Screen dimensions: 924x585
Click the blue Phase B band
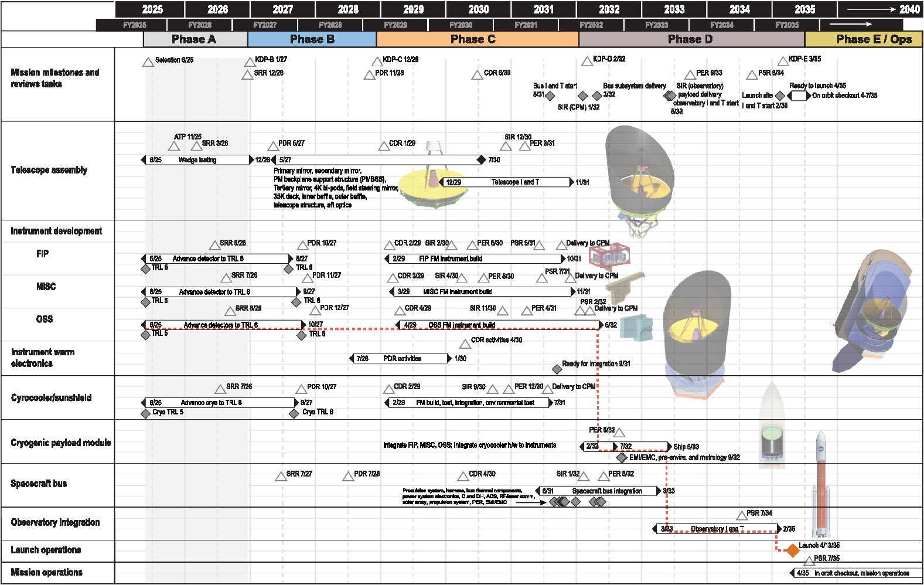(x=312, y=39)
